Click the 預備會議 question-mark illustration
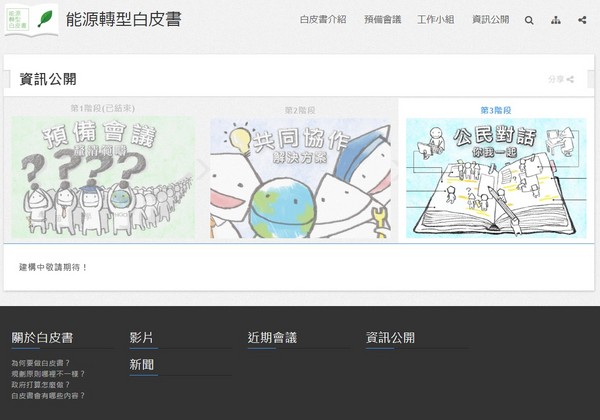The width and height of the screenshot is (600, 420). 103,177
